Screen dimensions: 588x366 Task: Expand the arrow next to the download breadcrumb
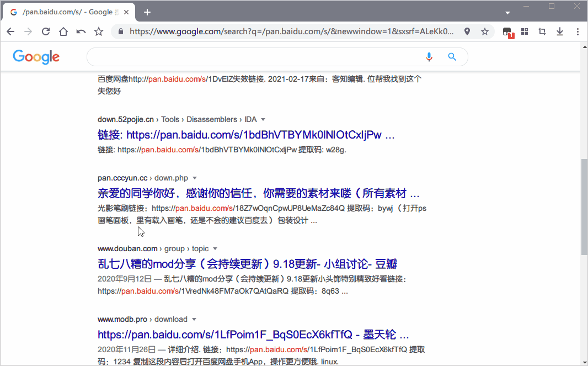[194, 319]
